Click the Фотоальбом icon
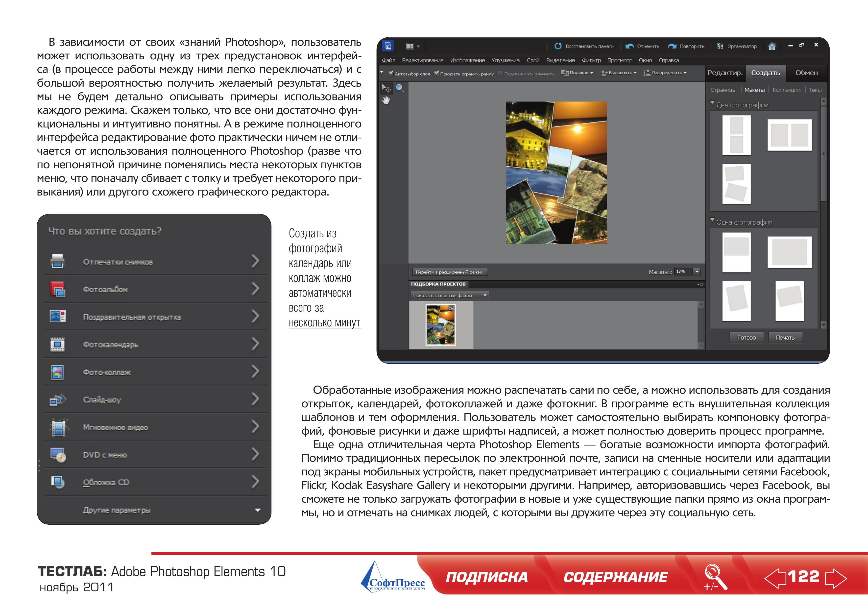The image size is (868, 614). [x=57, y=289]
